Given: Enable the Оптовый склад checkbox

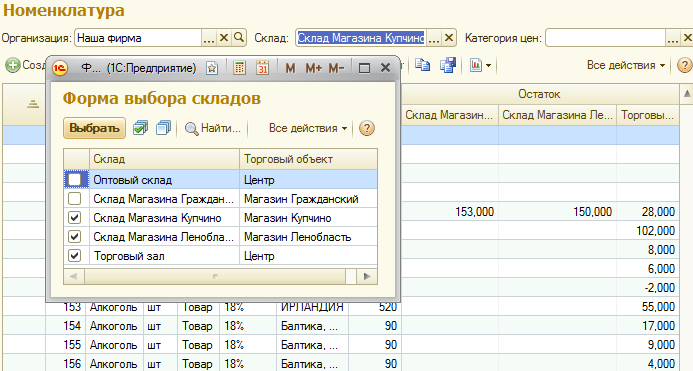Looking at the screenshot, I should [x=75, y=180].
